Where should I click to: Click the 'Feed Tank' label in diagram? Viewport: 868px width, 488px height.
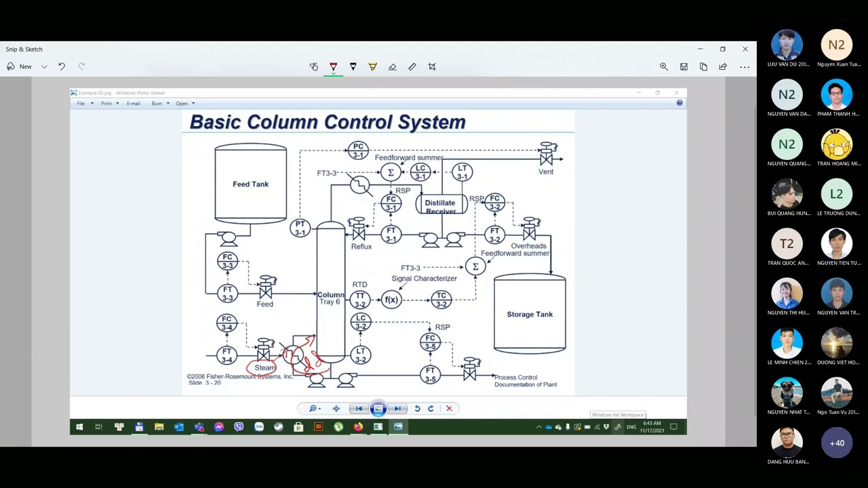(x=251, y=184)
